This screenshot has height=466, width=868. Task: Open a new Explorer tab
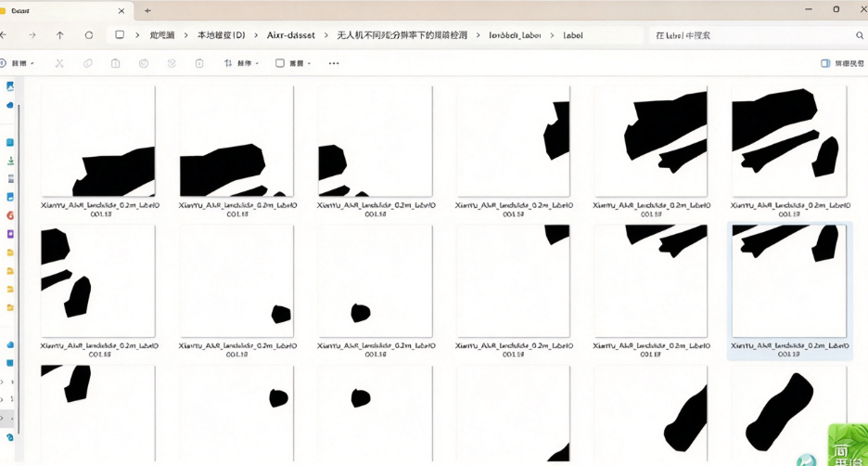click(x=147, y=10)
